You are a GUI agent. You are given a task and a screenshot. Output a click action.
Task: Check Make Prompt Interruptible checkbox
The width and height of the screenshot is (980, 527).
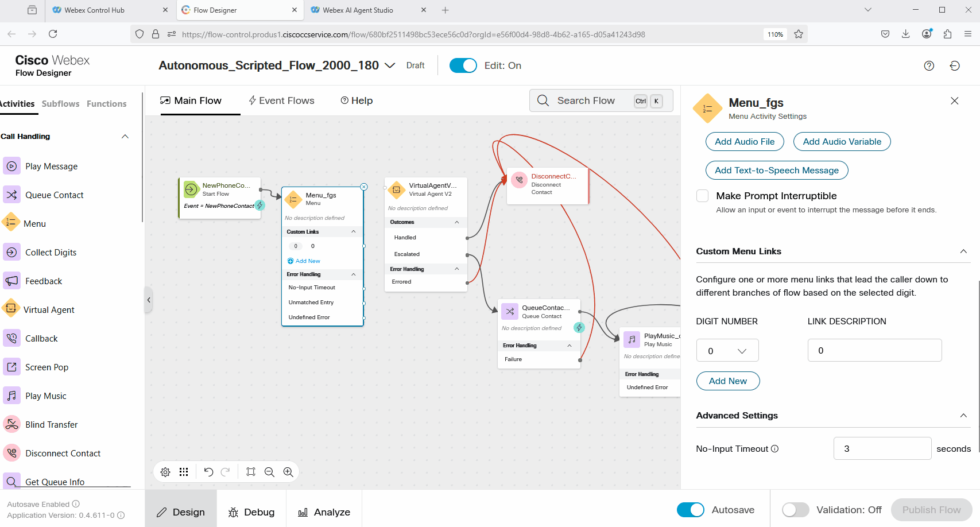coord(703,196)
